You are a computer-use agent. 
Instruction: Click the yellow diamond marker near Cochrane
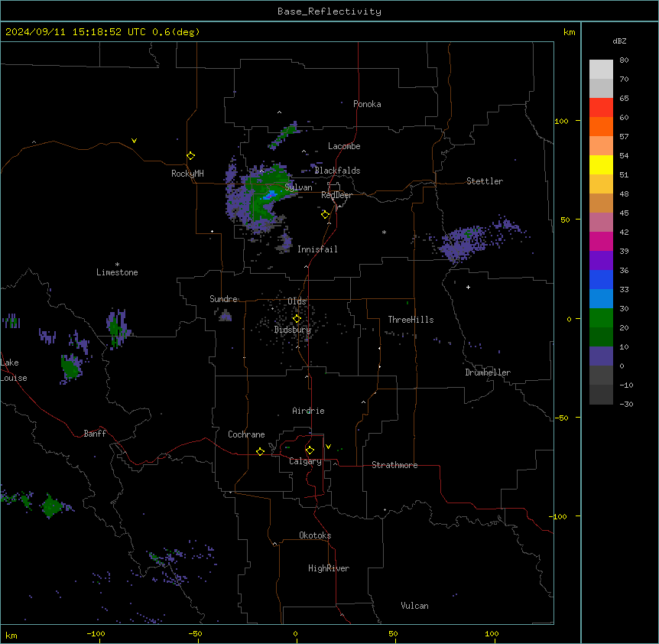tap(261, 451)
